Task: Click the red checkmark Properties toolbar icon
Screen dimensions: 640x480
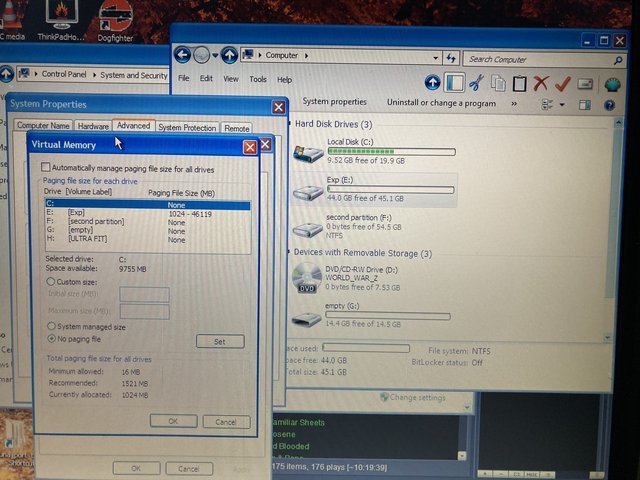Action: [563, 84]
